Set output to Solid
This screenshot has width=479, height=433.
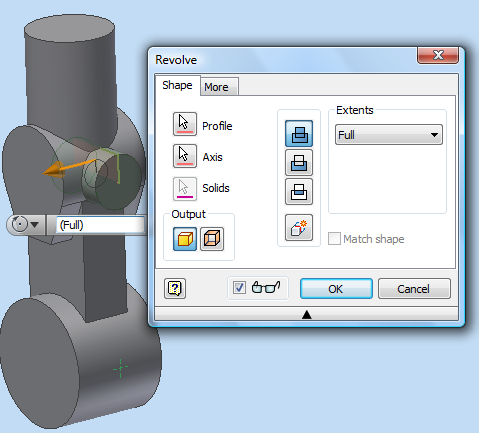(x=185, y=239)
